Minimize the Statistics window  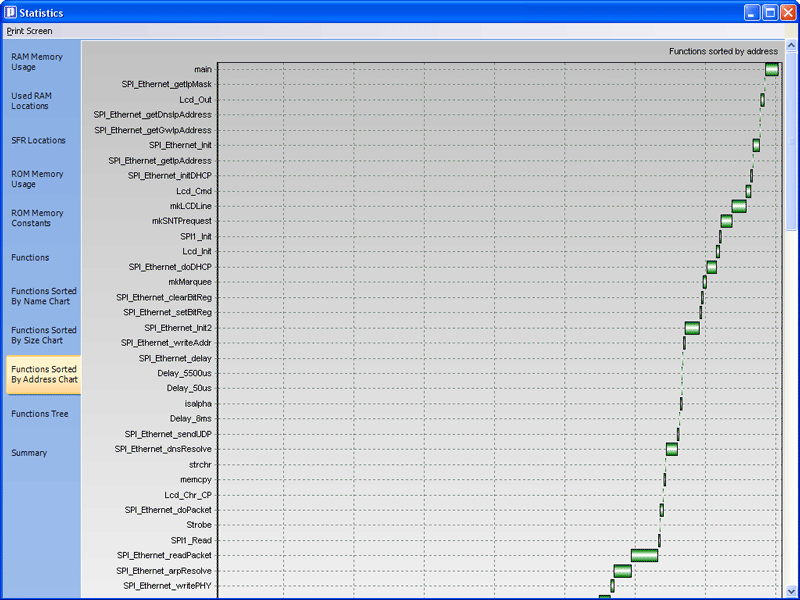pos(752,13)
